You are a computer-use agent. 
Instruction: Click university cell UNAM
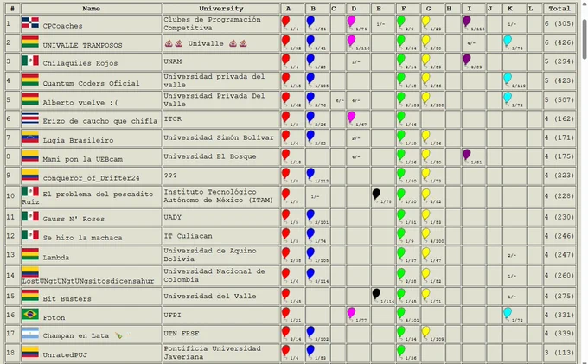[221, 61]
